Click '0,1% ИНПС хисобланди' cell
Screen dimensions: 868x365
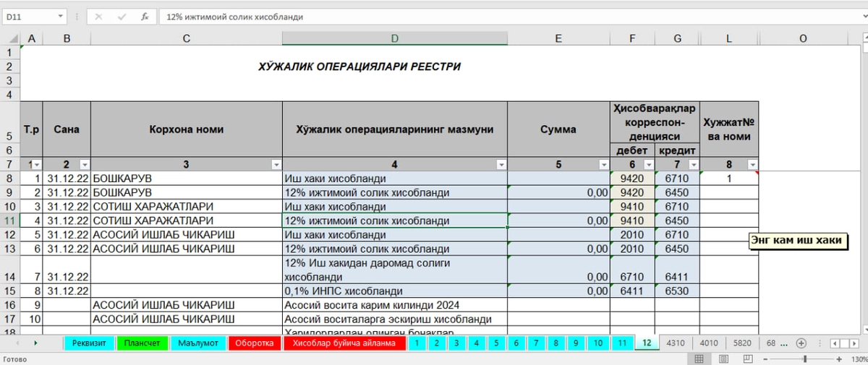click(x=394, y=291)
